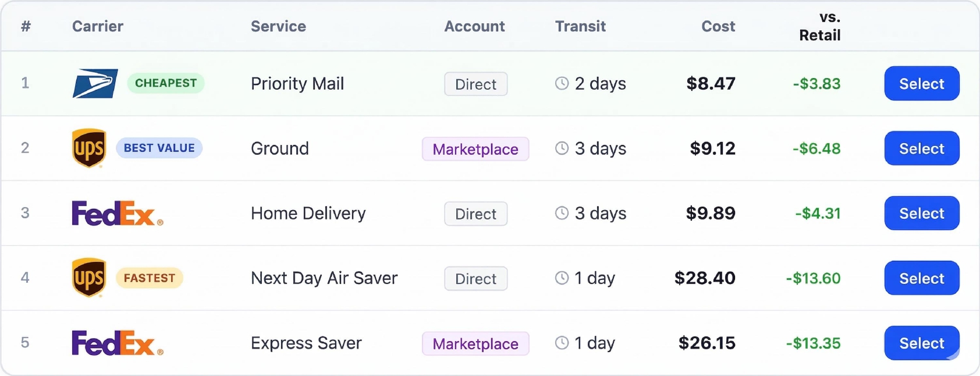Click the UPS logo beside FASTEST badge

(x=89, y=278)
